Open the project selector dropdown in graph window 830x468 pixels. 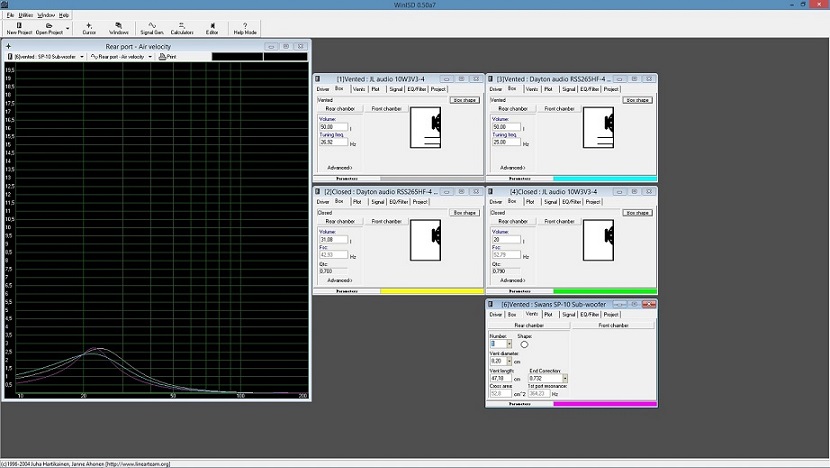coord(82,57)
